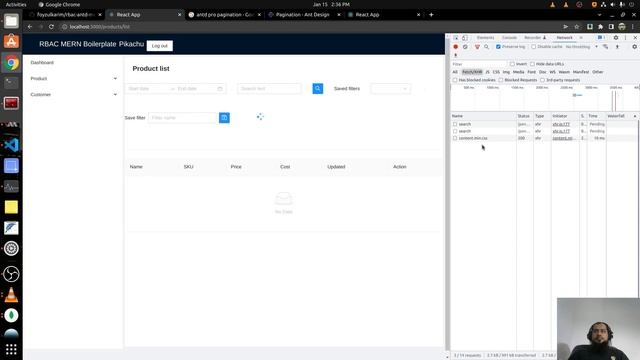Image resolution: width=640 pixels, height=360 pixels.
Task: Check Has blocked cookies checkbox
Action: pos(455,80)
